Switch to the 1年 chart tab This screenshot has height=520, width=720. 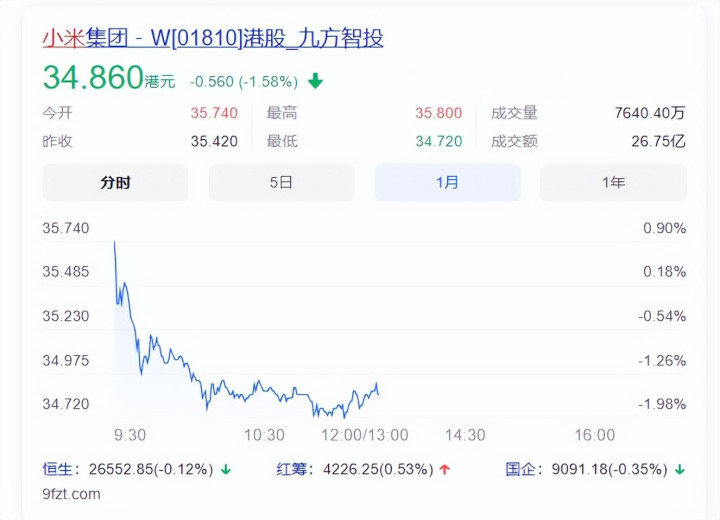pos(613,183)
